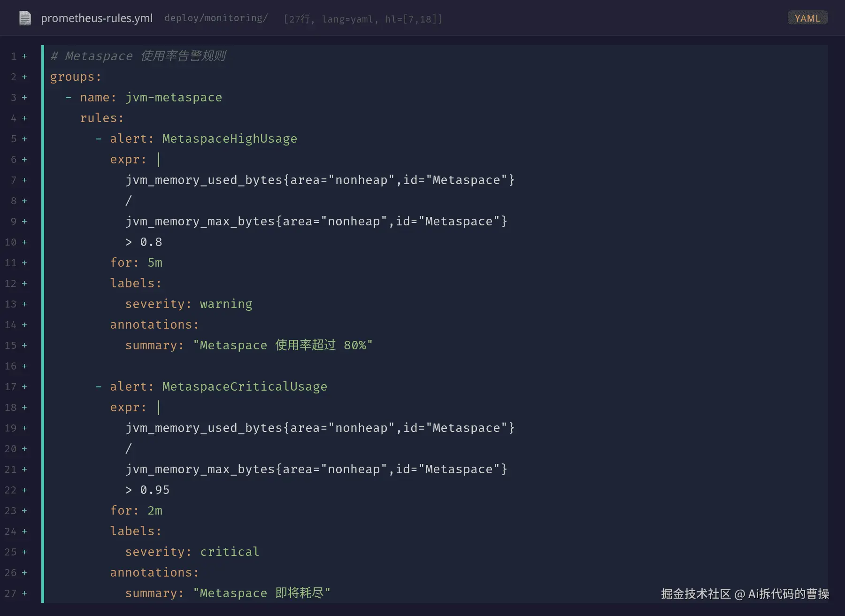845x616 pixels.
Task: Click the plus marker on line 7
Action: [x=24, y=180]
